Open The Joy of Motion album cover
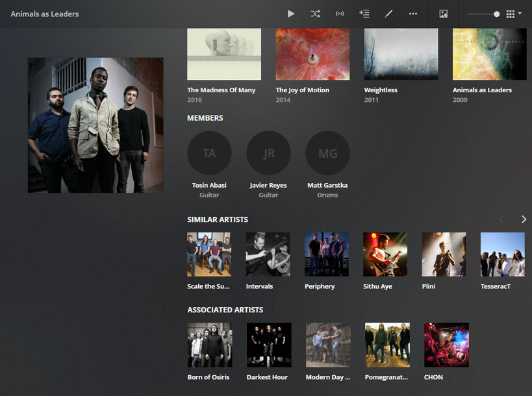 pos(312,55)
